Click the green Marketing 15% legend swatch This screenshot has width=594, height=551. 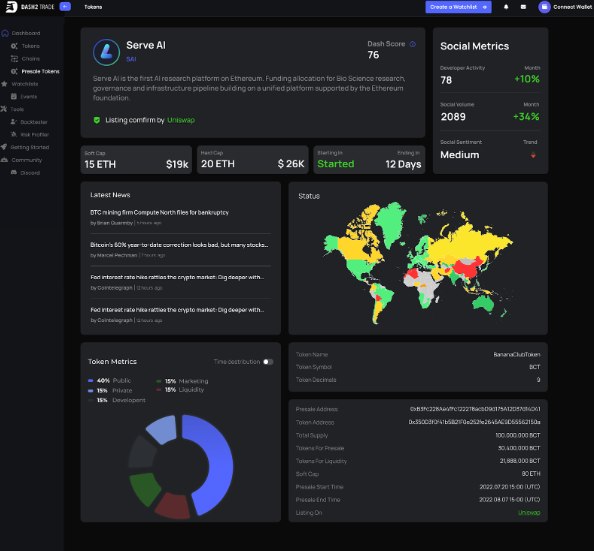pos(159,381)
